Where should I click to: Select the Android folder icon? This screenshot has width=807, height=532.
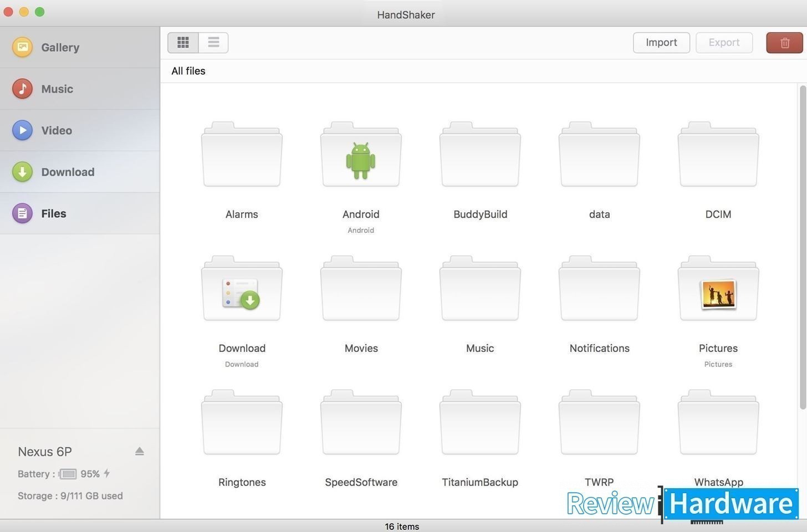pyautogui.click(x=361, y=154)
